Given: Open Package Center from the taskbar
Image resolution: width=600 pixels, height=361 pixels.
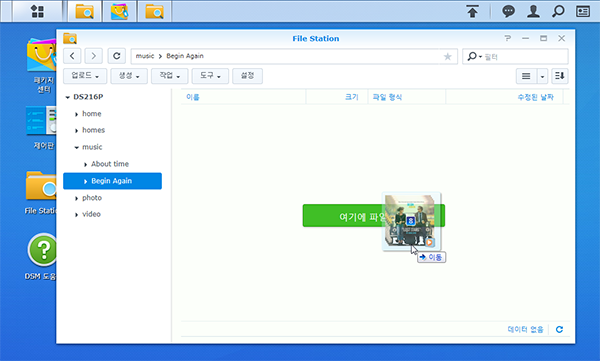Looking at the screenshot, I should coord(119,11).
